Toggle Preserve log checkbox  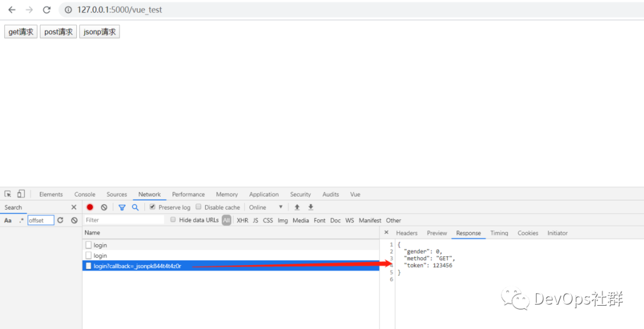[x=153, y=207]
